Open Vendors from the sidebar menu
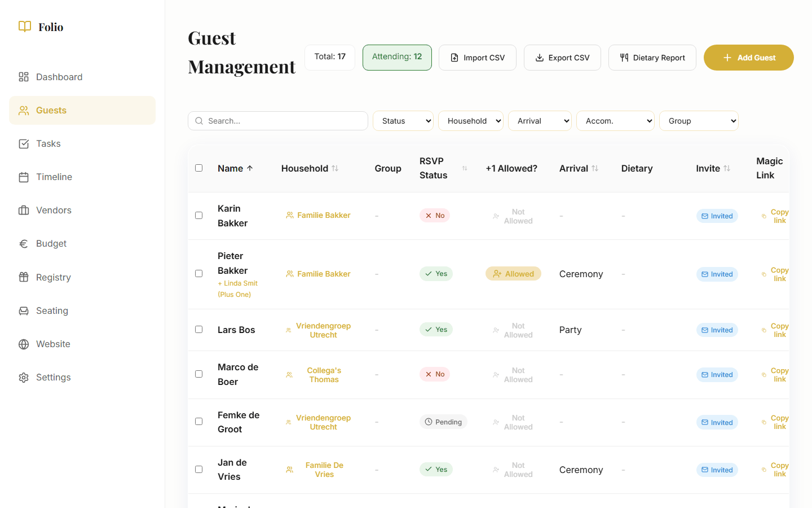 pos(54,211)
